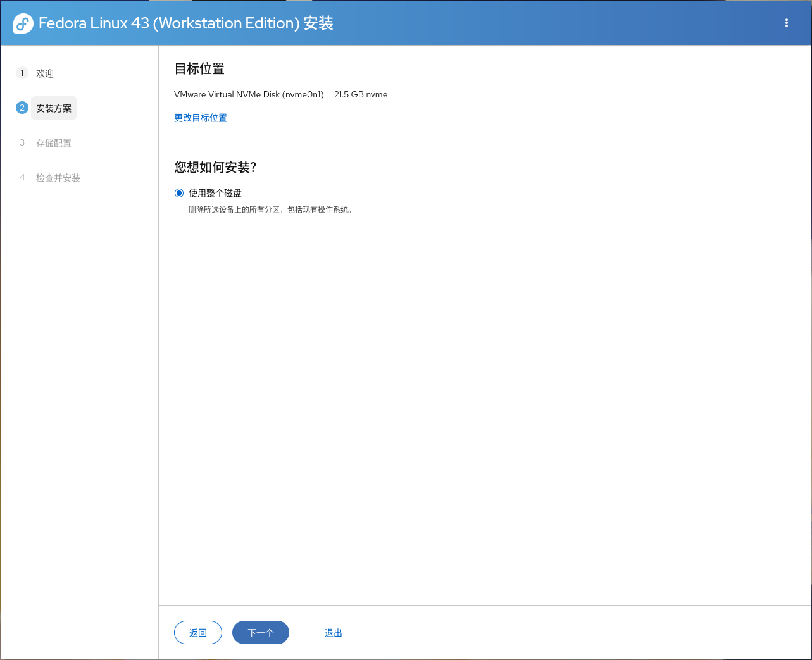Open the 存储配置 step from the sidebar
The image size is (812, 660).
tap(53, 143)
